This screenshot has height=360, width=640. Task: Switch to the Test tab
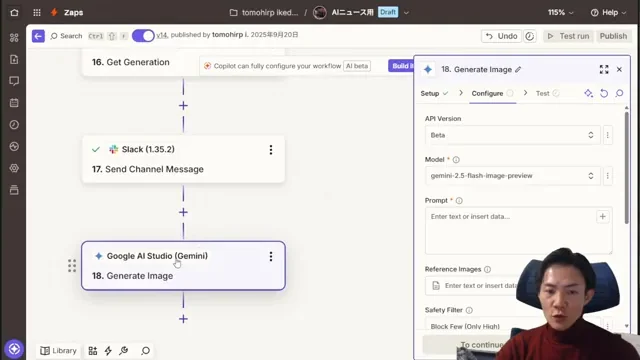click(547, 93)
